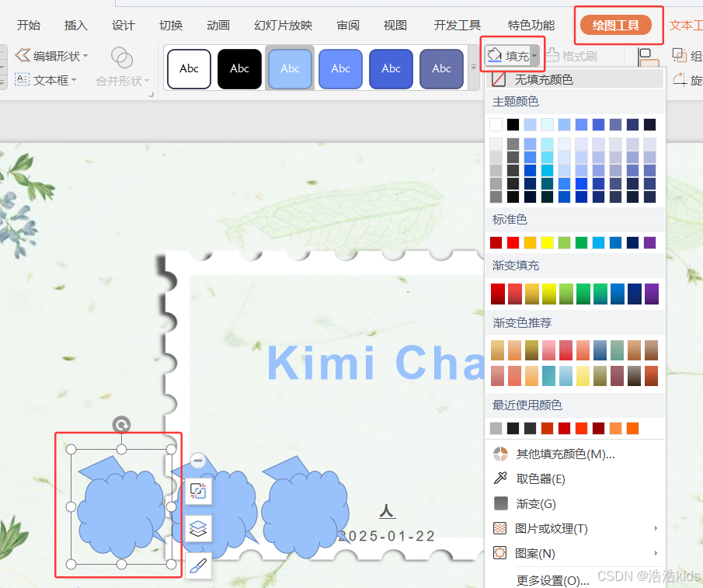This screenshot has width=703, height=588.
Task: Switch to the Special Features (特色功能) tab
Action: click(x=531, y=25)
